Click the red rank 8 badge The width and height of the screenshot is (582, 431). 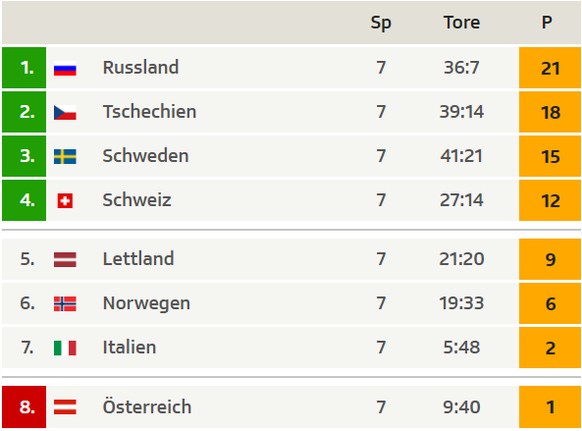24,407
